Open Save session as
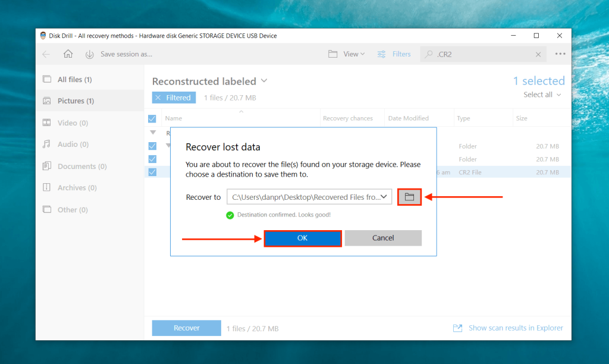 [x=119, y=54]
